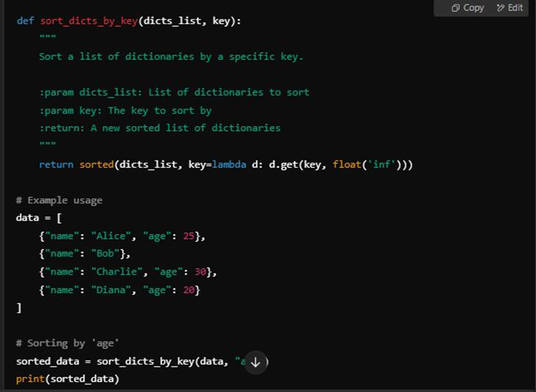Click the Diana dictionary entry line
Screen dimensions: 536x392
click(x=120, y=290)
